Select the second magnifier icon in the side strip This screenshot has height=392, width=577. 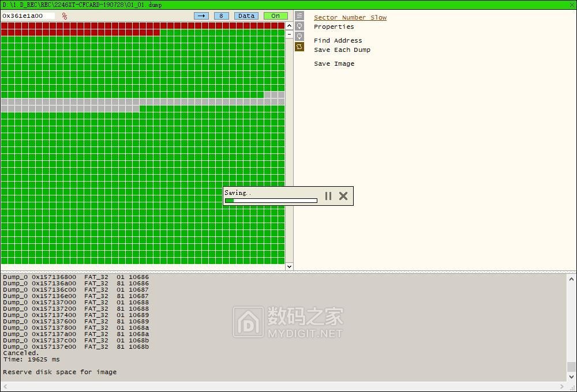(x=299, y=36)
